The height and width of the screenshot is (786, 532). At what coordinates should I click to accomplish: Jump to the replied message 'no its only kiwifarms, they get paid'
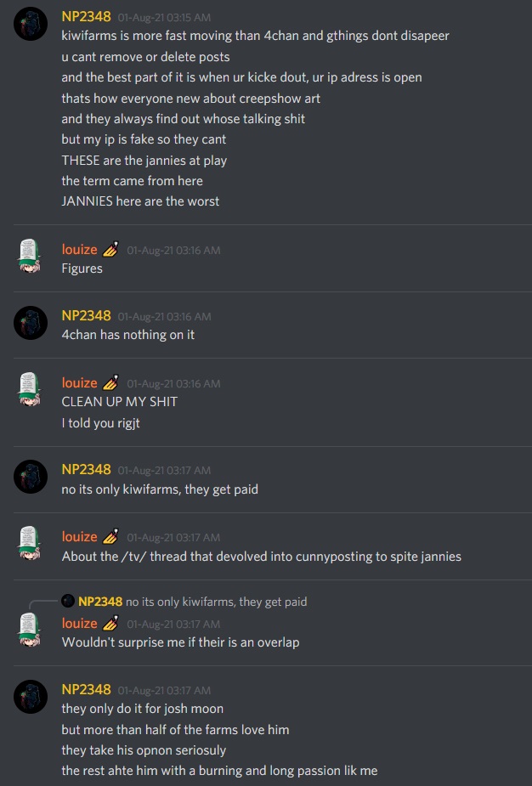pos(216,602)
